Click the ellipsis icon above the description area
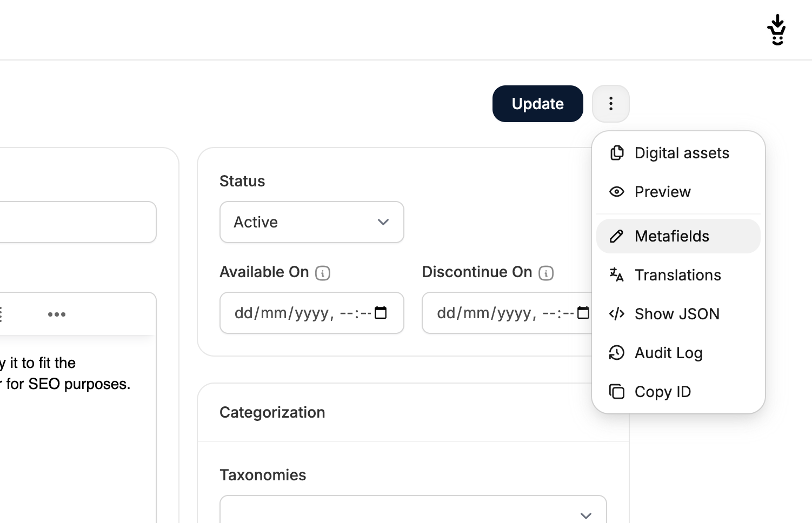This screenshot has height=523, width=812. coord(57,314)
